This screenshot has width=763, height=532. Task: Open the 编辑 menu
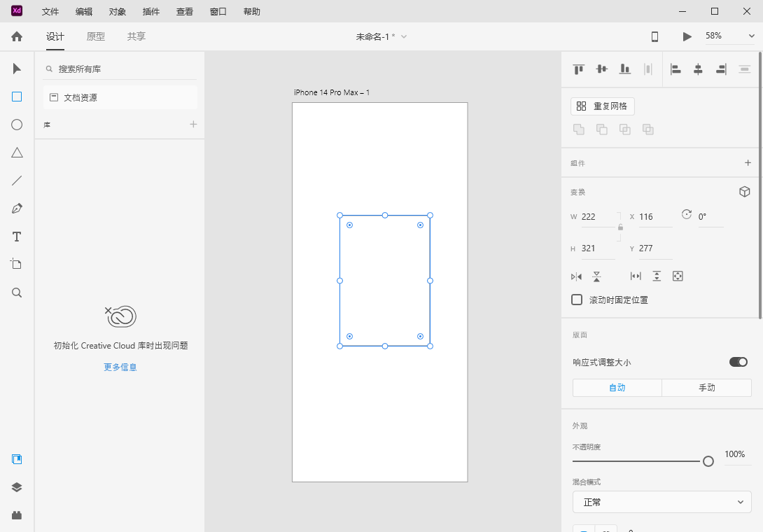(x=84, y=12)
